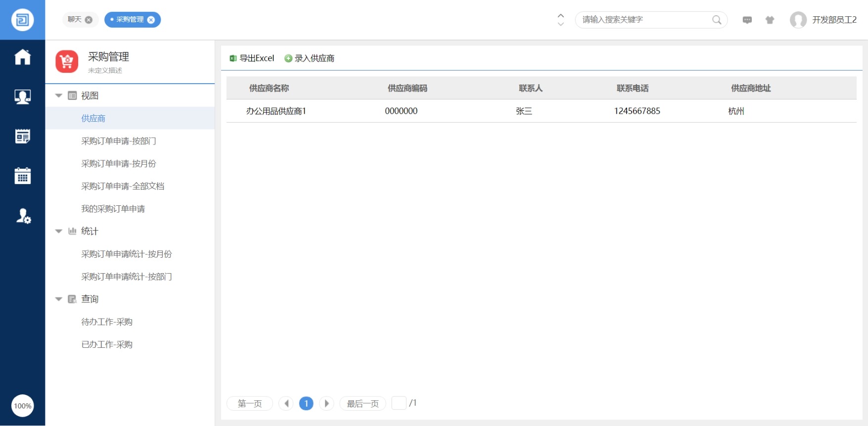
Task: Click the 统计 bar chart icon
Action: [x=72, y=231]
